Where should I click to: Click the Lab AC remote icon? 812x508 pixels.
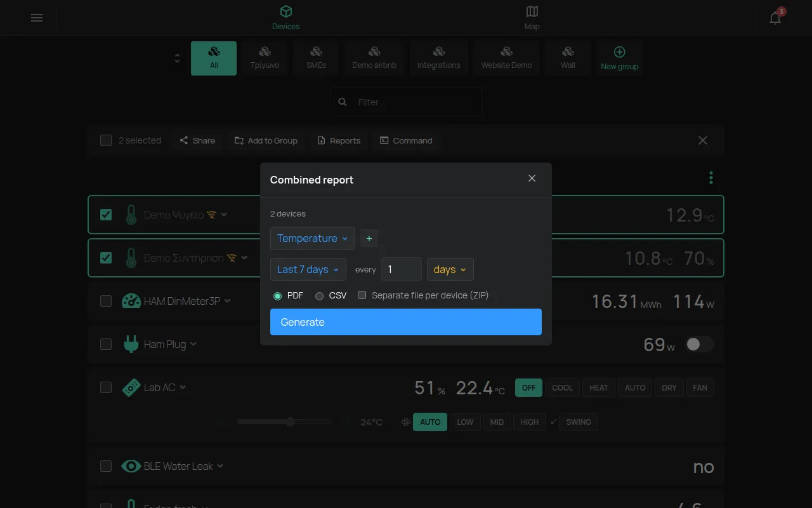point(131,387)
